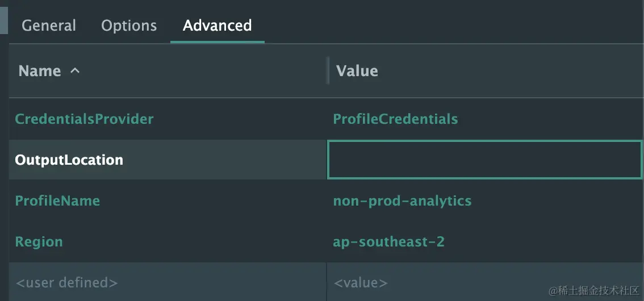Screen dimensions: 644x301
Task: Click the <user defined> name placeholder
Action: click(66, 282)
